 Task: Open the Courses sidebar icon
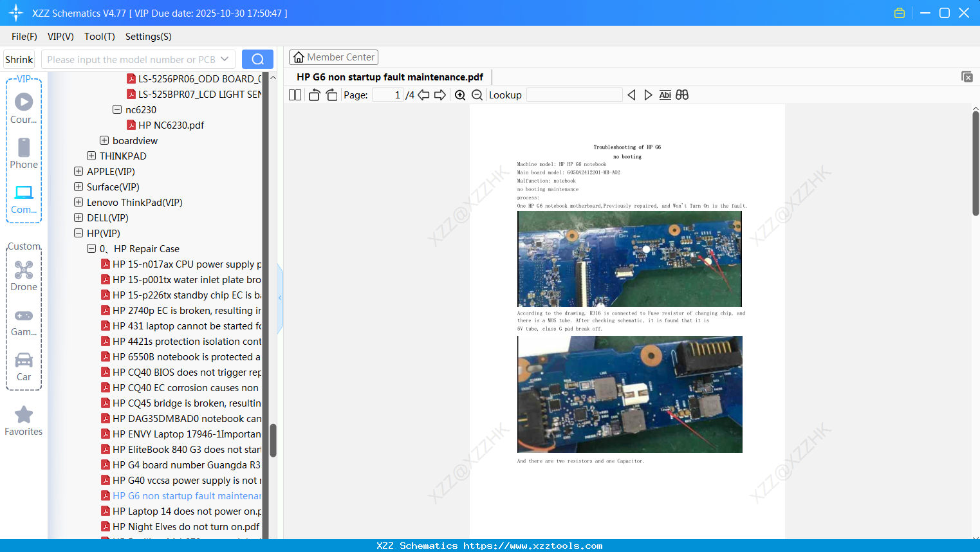[24, 108]
